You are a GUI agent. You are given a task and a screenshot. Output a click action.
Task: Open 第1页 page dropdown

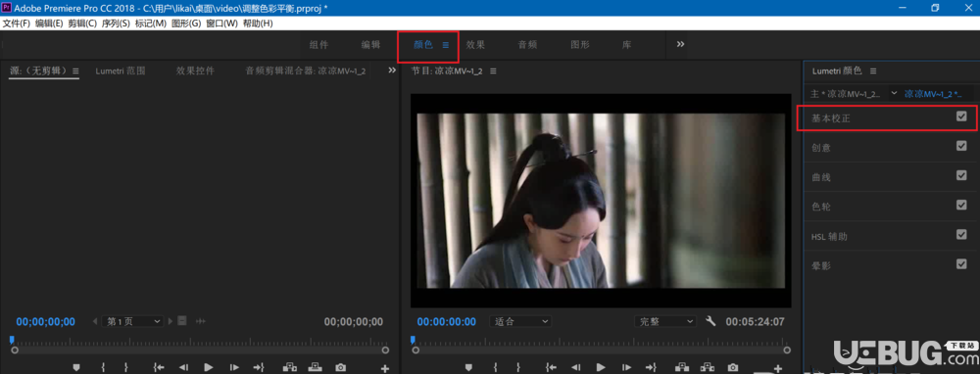(x=132, y=321)
